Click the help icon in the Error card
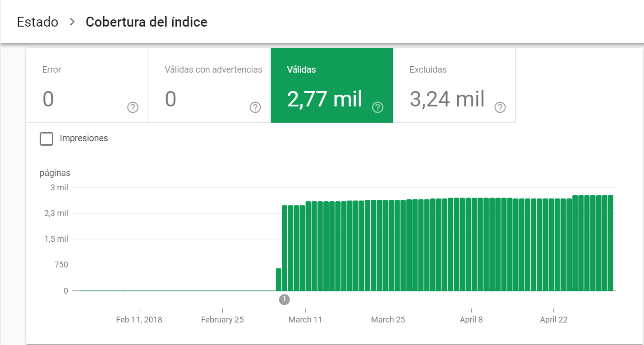The image size is (644, 345). click(133, 107)
